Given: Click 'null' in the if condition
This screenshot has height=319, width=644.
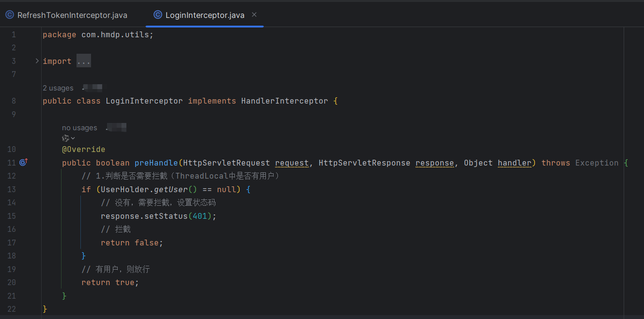Looking at the screenshot, I should [x=227, y=190].
